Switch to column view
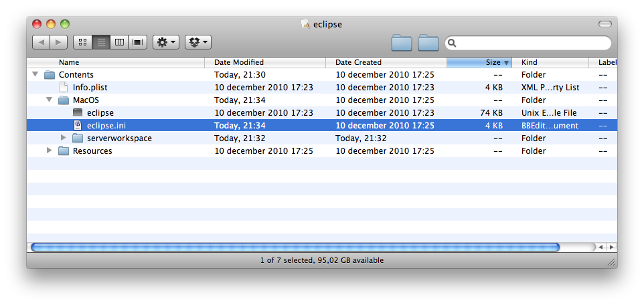 pyautogui.click(x=120, y=42)
